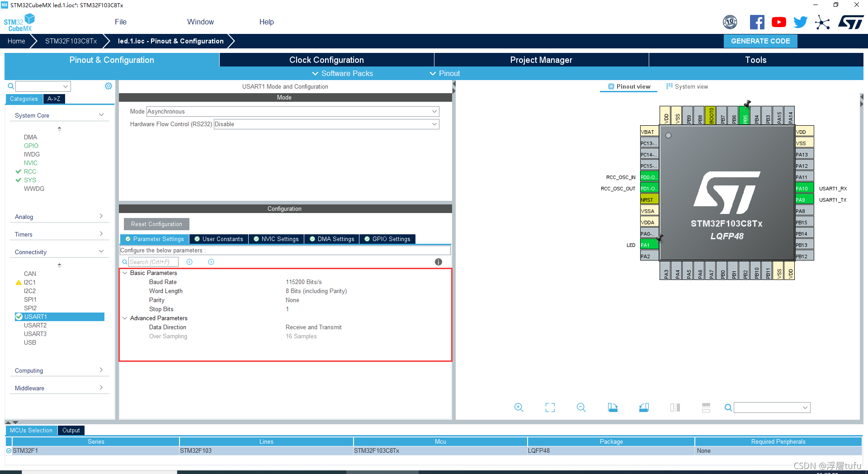Click the pin search magnifier icon
Image resolution: width=868 pixels, height=474 pixels.
(728, 408)
